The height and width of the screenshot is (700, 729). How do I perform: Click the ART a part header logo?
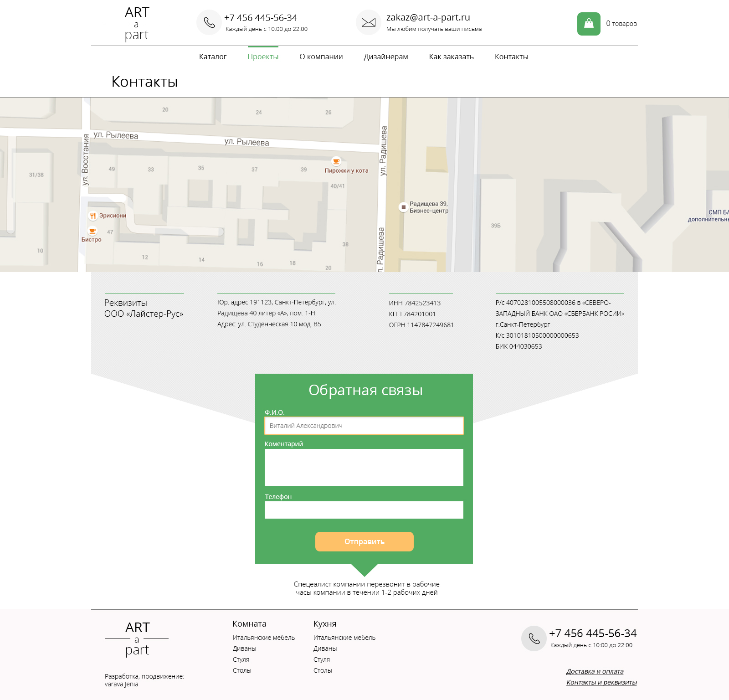pyautogui.click(x=137, y=24)
